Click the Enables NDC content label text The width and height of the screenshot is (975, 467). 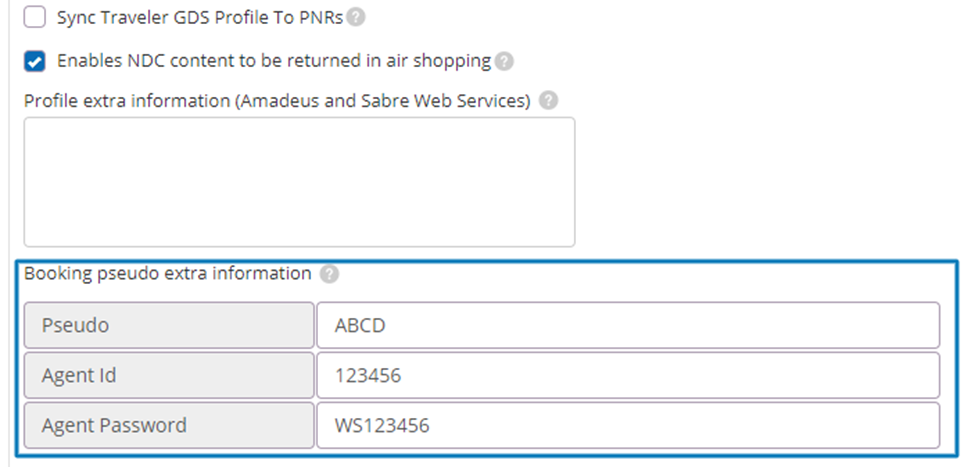274,61
